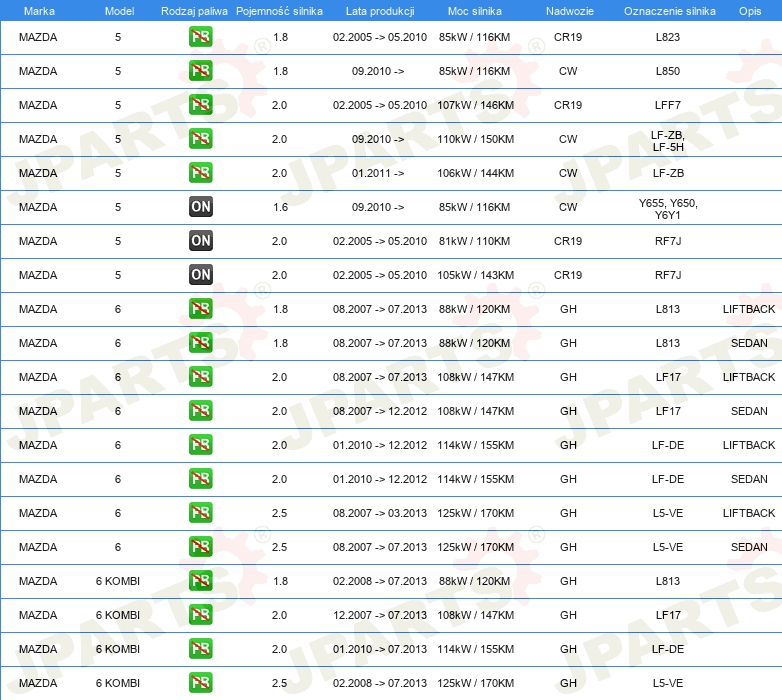Click MAZDA brand cell in the LFF7 row
Screen dimensions: 782x700
[38, 105]
